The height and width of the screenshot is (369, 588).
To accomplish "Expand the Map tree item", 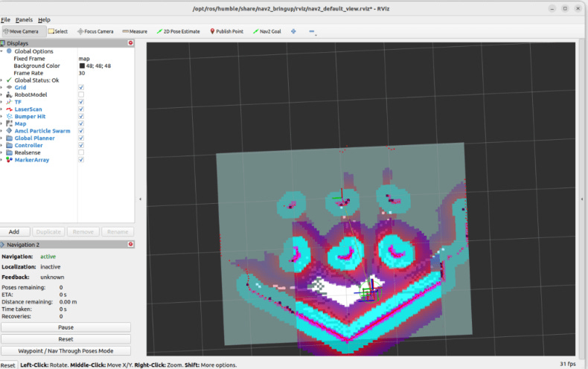I will 1,123.
